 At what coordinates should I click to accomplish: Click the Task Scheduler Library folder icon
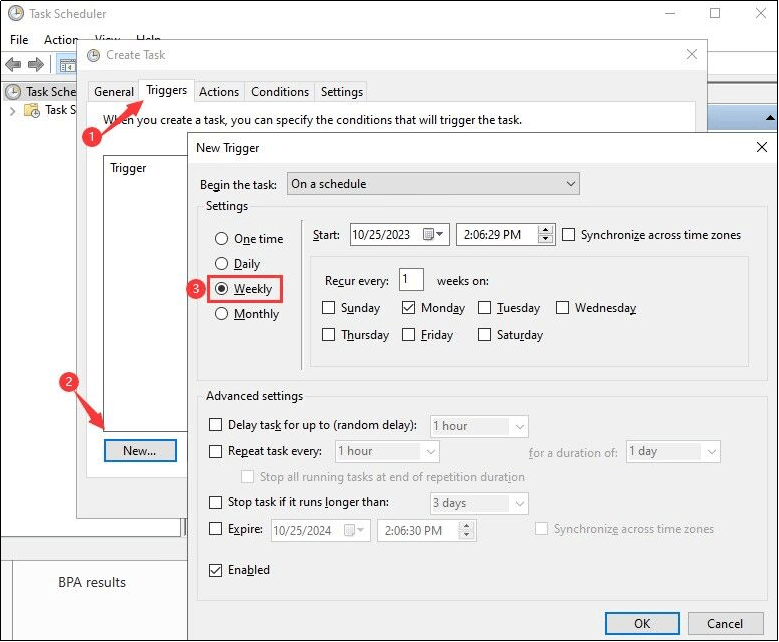32,110
